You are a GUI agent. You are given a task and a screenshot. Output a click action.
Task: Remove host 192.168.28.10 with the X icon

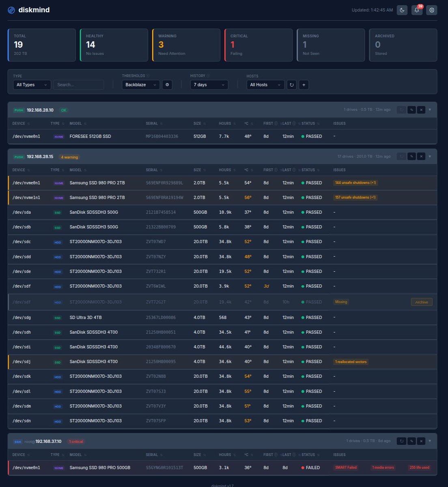421,110
